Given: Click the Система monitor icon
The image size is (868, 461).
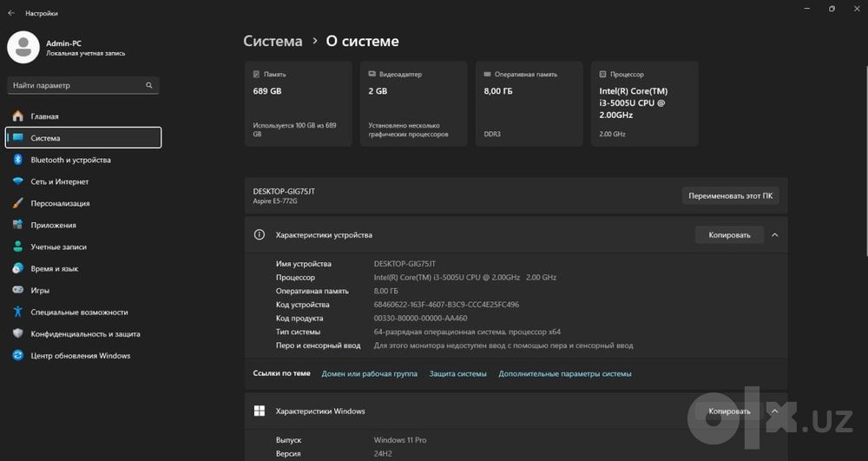Looking at the screenshot, I should point(18,138).
